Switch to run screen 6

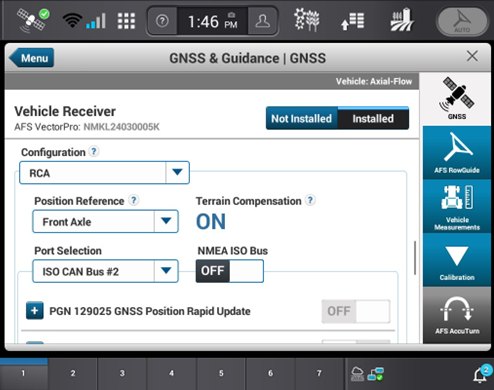(x=270, y=373)
